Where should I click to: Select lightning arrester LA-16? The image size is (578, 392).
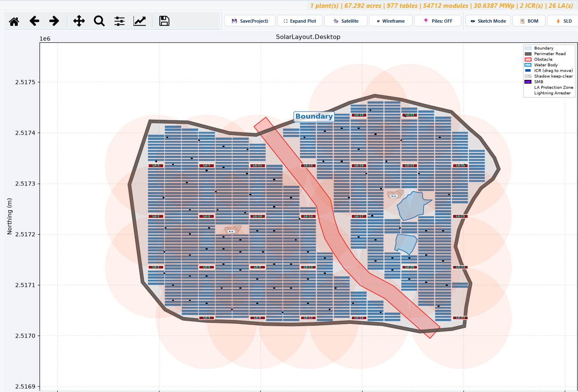coord(359,318)
